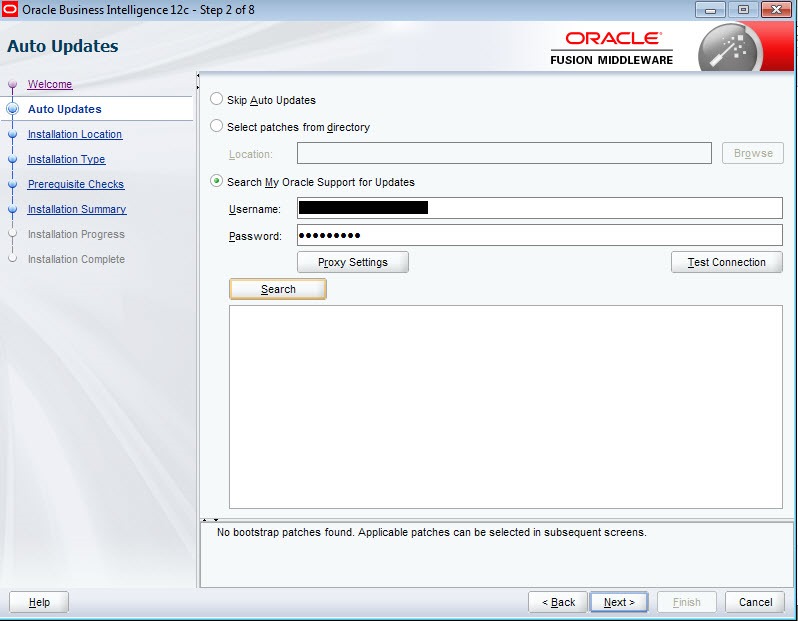Click the Welcome step bullet icon

[x=13, y=84]
